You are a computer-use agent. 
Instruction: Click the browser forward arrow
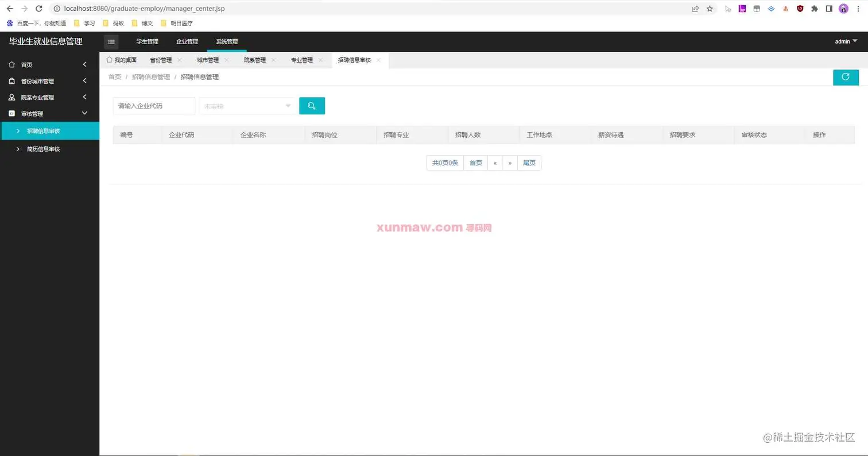tap(24, 9)
